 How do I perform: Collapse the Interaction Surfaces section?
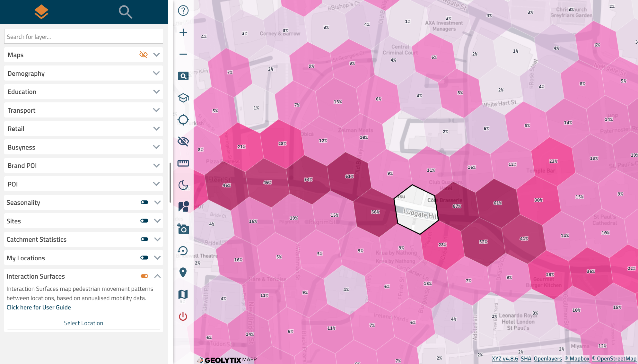[x=157, y=276]
